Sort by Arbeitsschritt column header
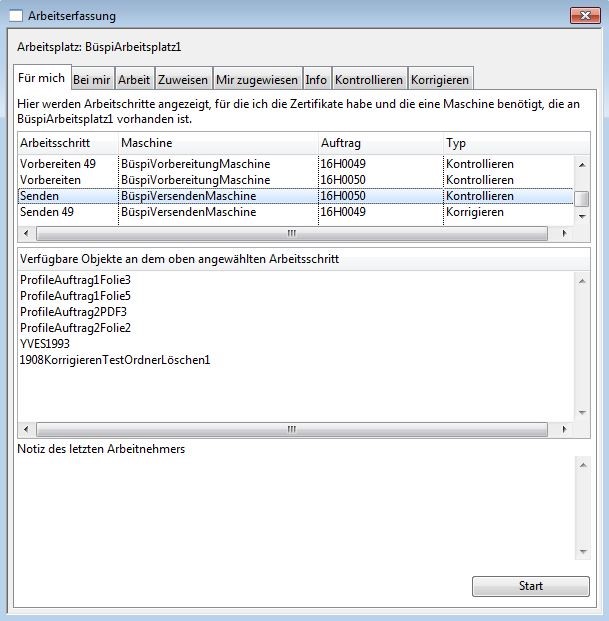The height and width of the screenshot is (621, 609). (66, 143)
